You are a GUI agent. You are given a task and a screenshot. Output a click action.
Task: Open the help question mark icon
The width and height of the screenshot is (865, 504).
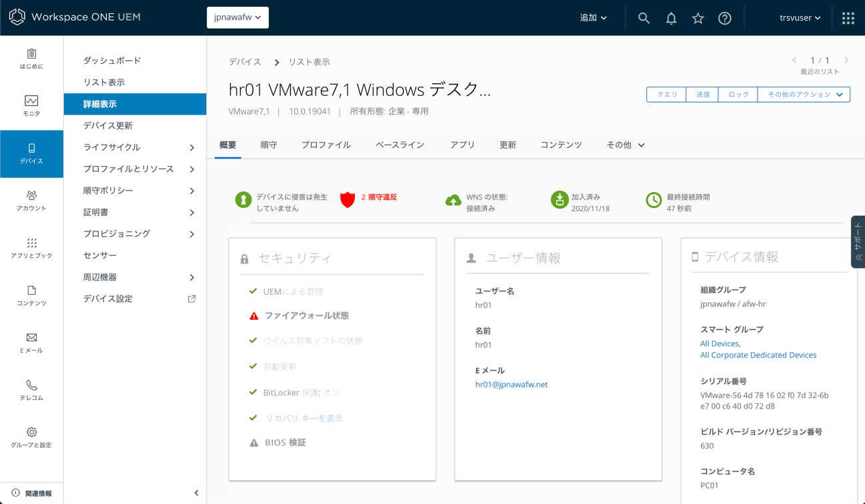click(725, 18)
